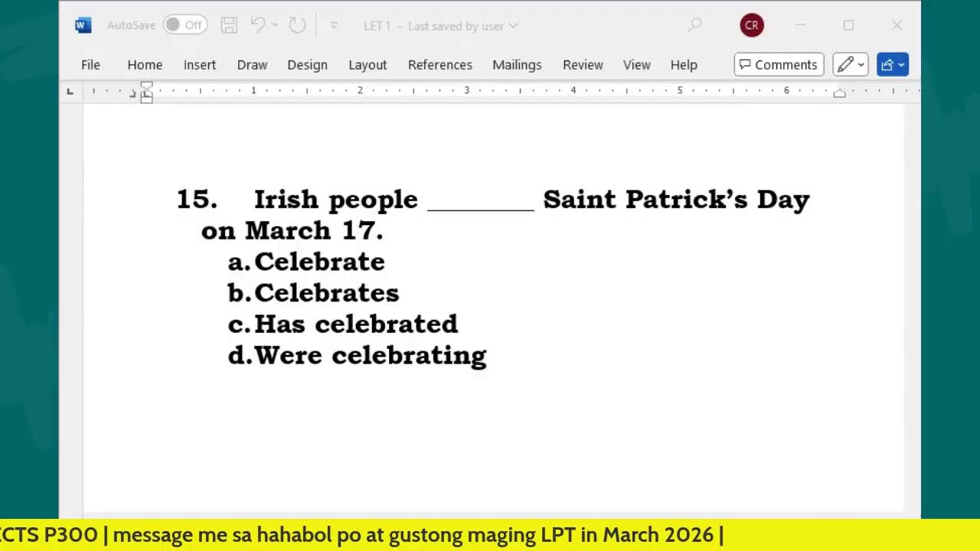Open the References tab
Viewport: 980px width, 551px height.
tap(440, 65)
